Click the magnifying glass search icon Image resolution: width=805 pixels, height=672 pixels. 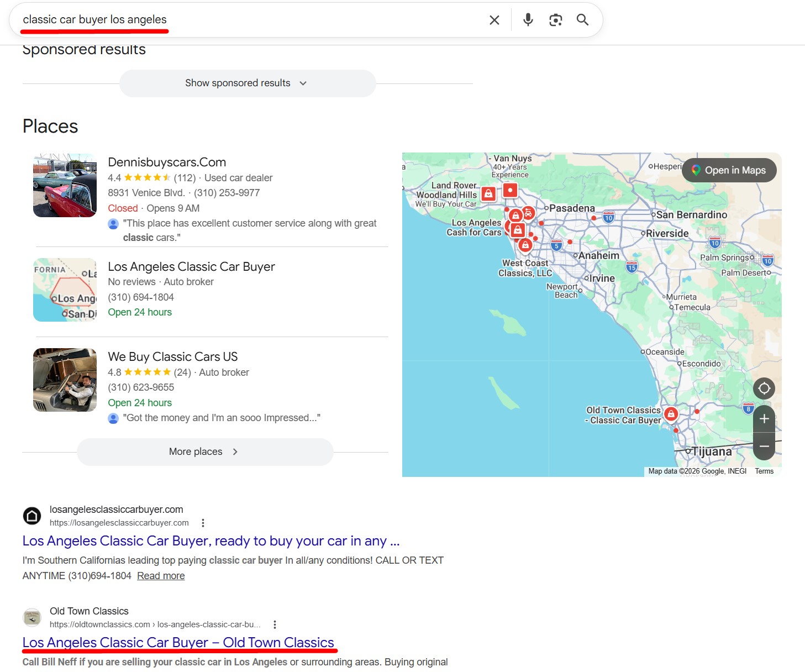[x=582, y=20]
